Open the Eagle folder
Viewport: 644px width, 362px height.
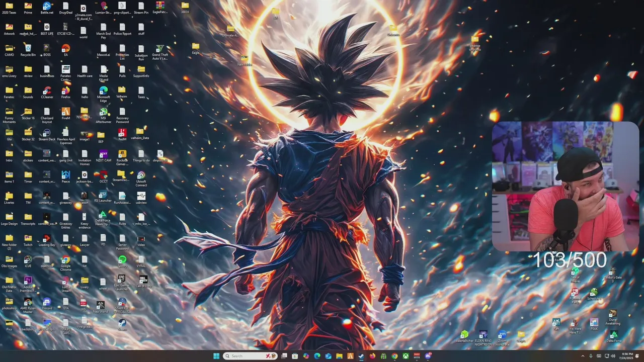click(196, 48)
